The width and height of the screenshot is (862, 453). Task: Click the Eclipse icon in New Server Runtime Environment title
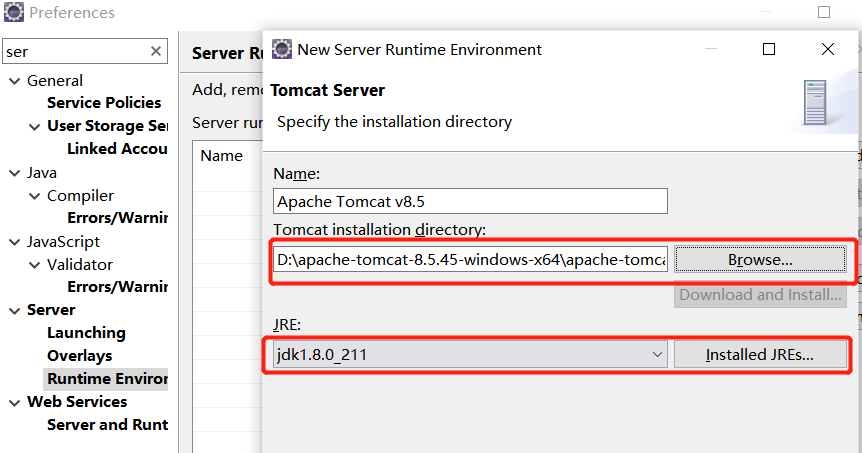(x=282, y=49)
